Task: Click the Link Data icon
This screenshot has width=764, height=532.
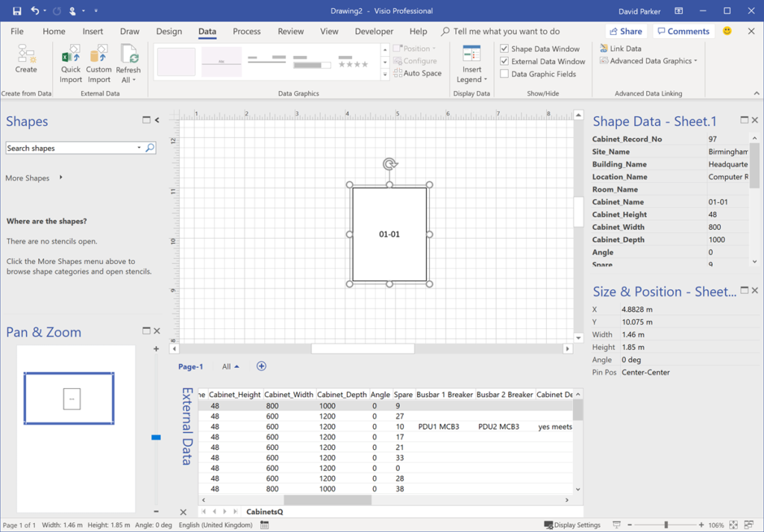Action: pos(604,48)
